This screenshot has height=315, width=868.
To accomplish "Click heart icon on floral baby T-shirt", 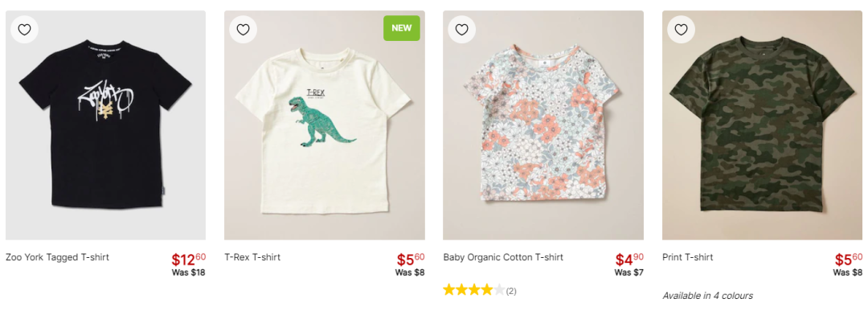I will pyautogui.click(x=461, y=30).
